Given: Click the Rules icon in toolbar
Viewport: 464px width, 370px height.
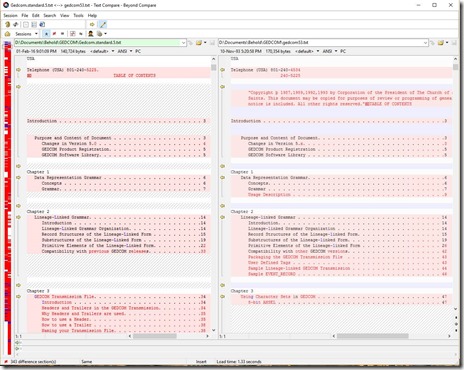Looking at the screenshot, I should 73,34.
